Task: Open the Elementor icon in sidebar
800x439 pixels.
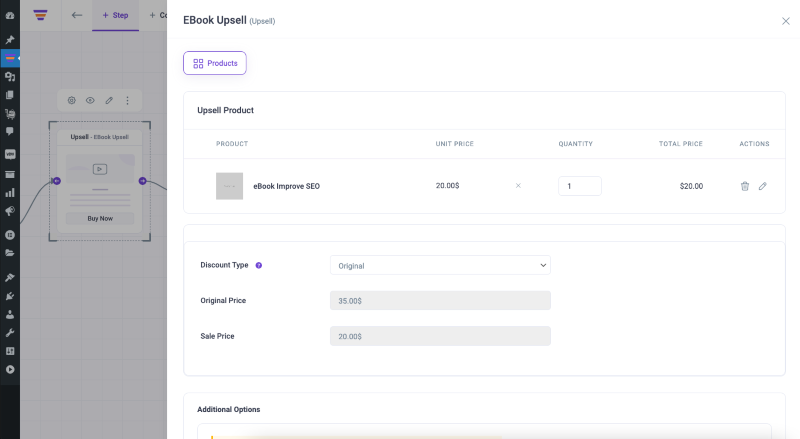Action: (x=10, y=235)
